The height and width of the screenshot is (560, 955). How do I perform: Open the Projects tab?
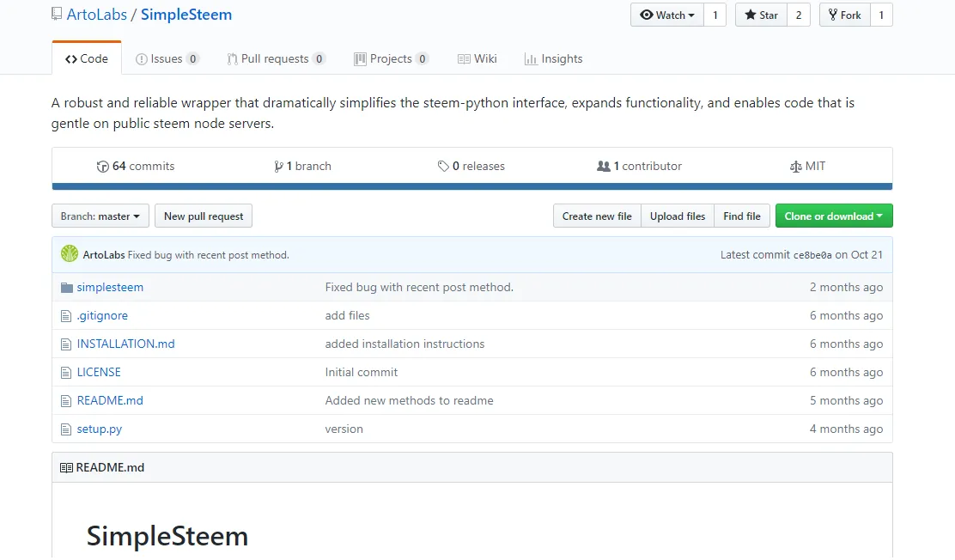point(391,58)
